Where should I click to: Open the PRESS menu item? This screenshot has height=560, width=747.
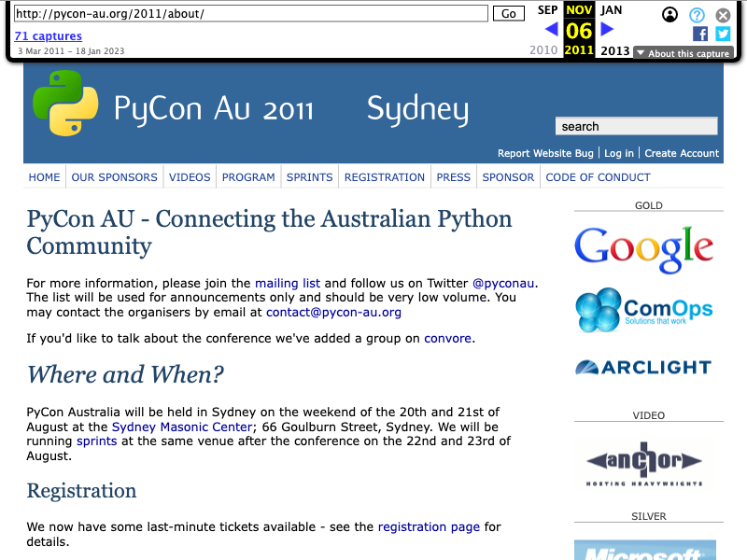point(454,177)
